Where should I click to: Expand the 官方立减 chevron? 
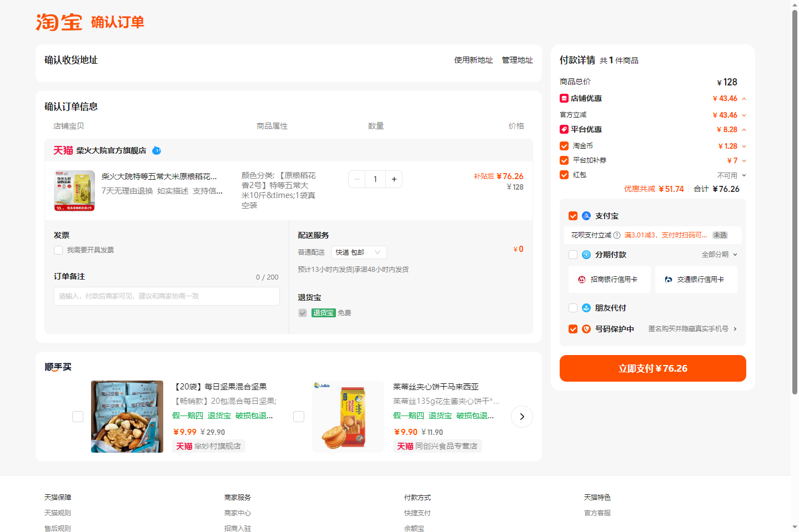(744, 115)
